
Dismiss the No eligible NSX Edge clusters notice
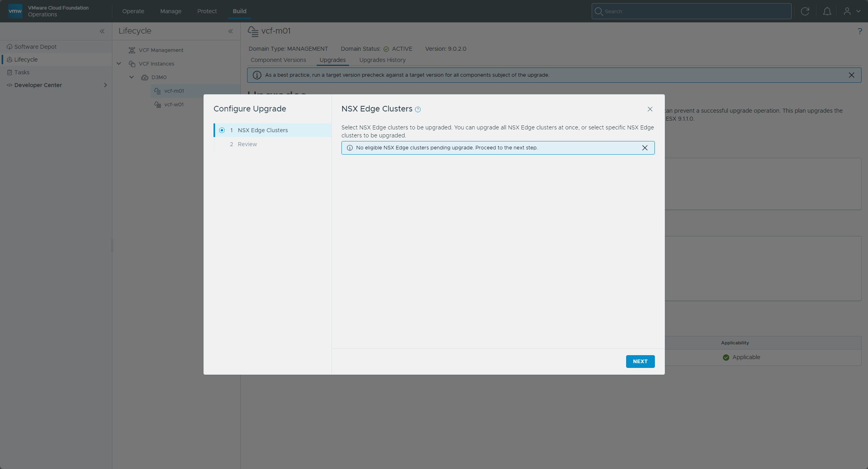pos(645,148)
